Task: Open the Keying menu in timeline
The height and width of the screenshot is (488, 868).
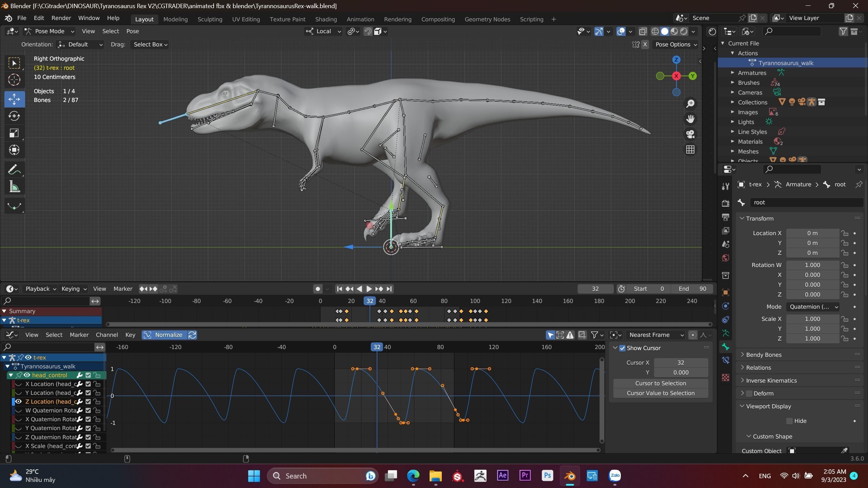Action: click(x=74, y=289)
